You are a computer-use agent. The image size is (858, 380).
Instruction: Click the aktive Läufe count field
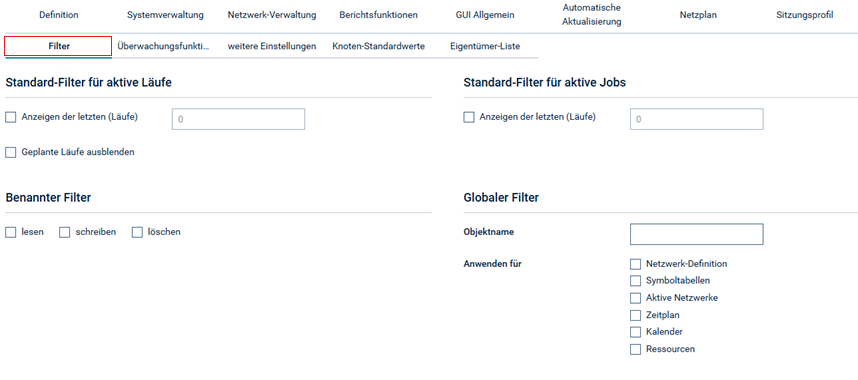point(238,119)
